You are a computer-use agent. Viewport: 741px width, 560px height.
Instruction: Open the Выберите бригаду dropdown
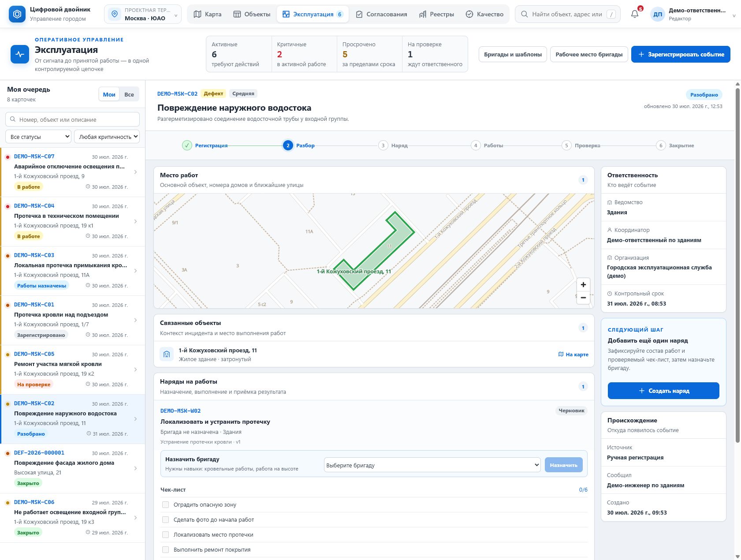point(432,465)
